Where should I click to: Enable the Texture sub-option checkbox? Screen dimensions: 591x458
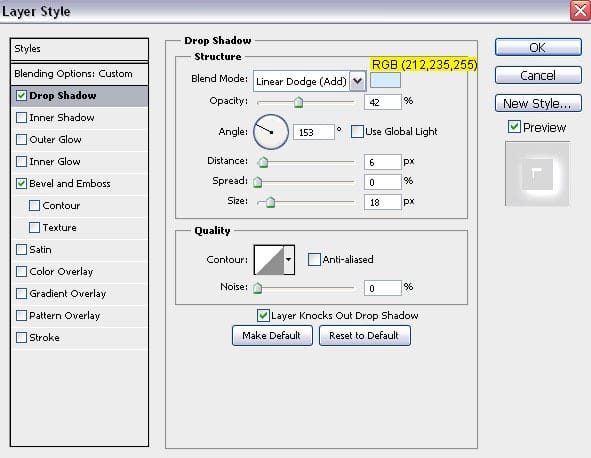pos(34,227)
